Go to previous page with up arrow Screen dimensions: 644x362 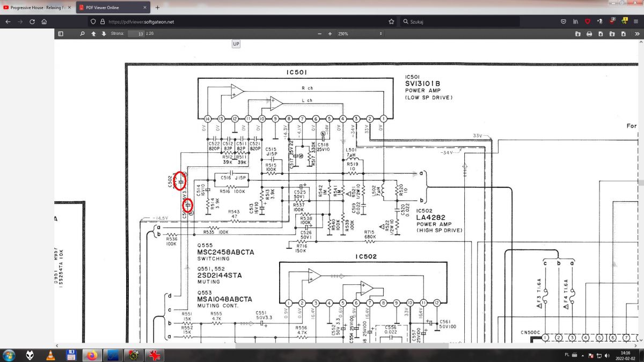tap(93, 33)
